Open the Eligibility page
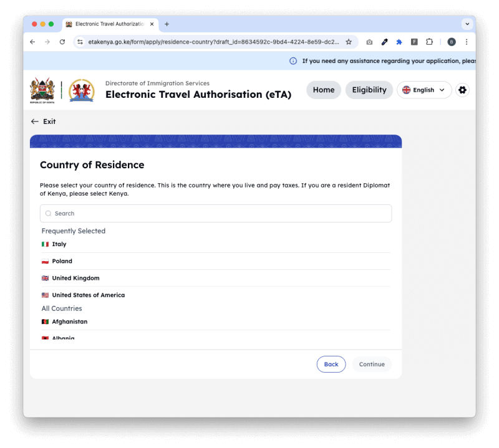Screen dimensions: 499x448 pyautogui.click(x=369, y=90)
